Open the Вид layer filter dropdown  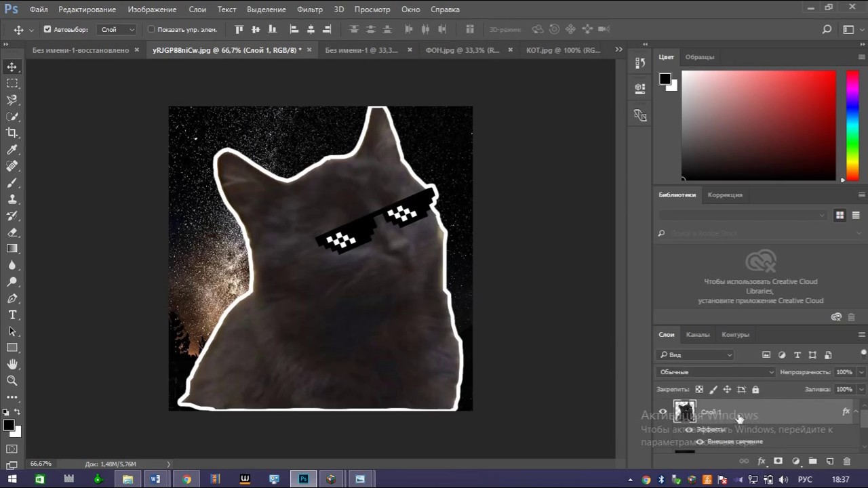click(x=695, y=355)
